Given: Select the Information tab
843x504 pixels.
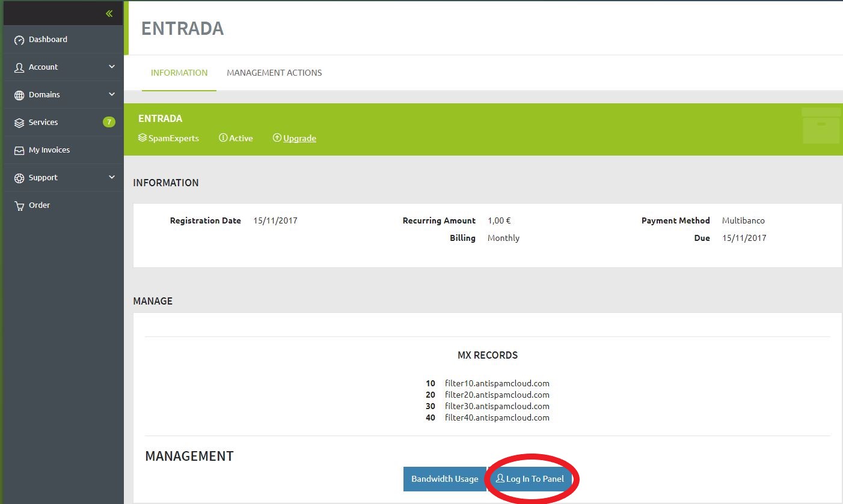Looking at the screenshot, I should [x=179, y=73].
